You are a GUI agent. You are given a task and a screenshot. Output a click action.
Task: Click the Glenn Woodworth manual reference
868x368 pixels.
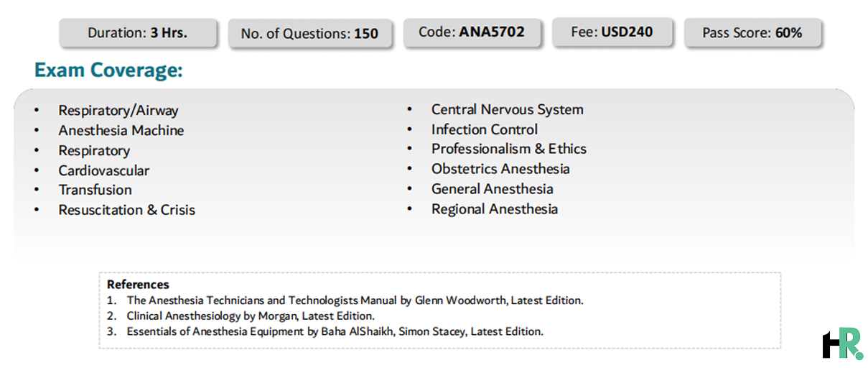[355, 300]
